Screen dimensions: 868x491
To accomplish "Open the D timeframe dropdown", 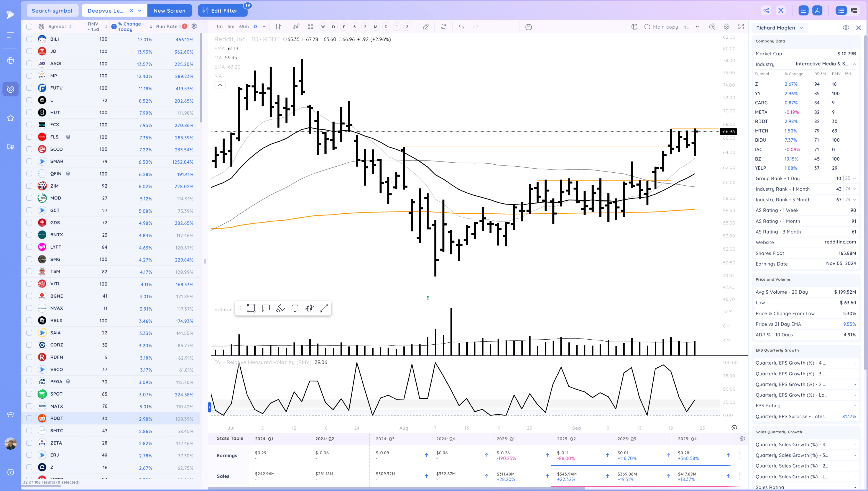I will [x=264, y=27].
